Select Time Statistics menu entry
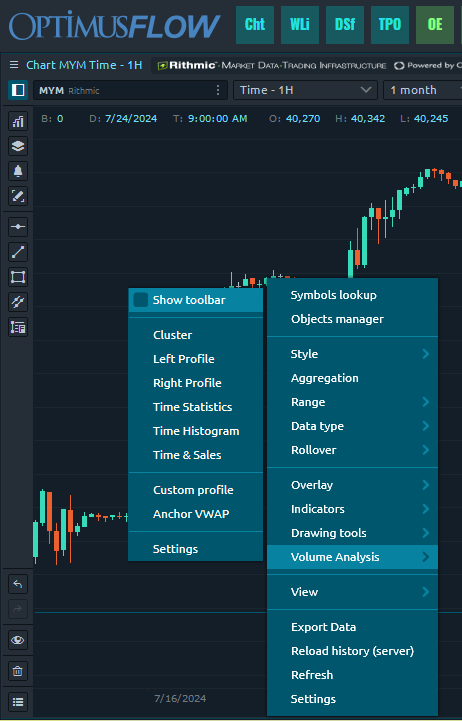This screenshot has width=462, height=721. pos(196,407)
